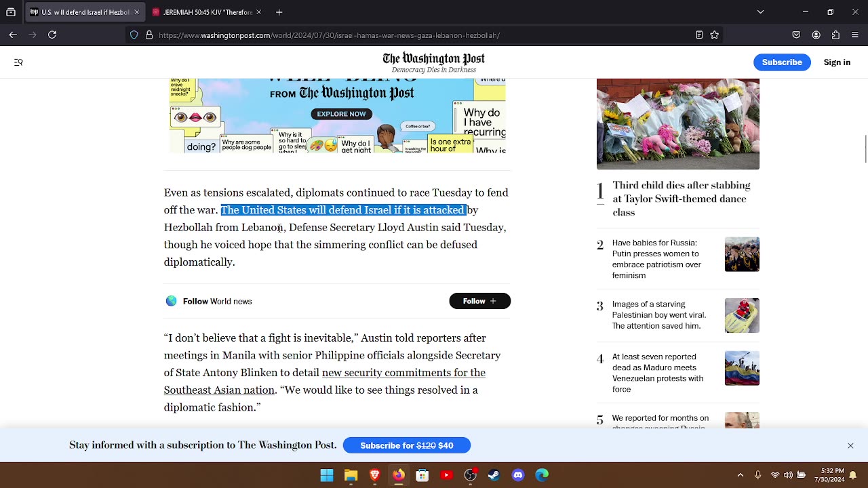This screenshot has height=488, width=868.
Task: Show hidden system tray icons
Action: tap(741, 475)
